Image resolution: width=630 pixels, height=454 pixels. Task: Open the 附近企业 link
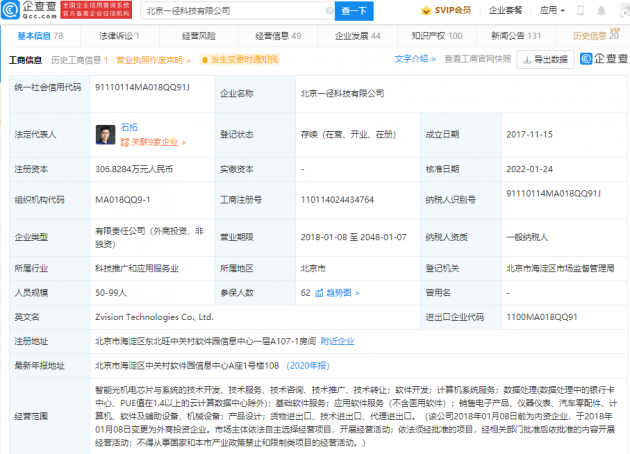click(x=338, y=342)
